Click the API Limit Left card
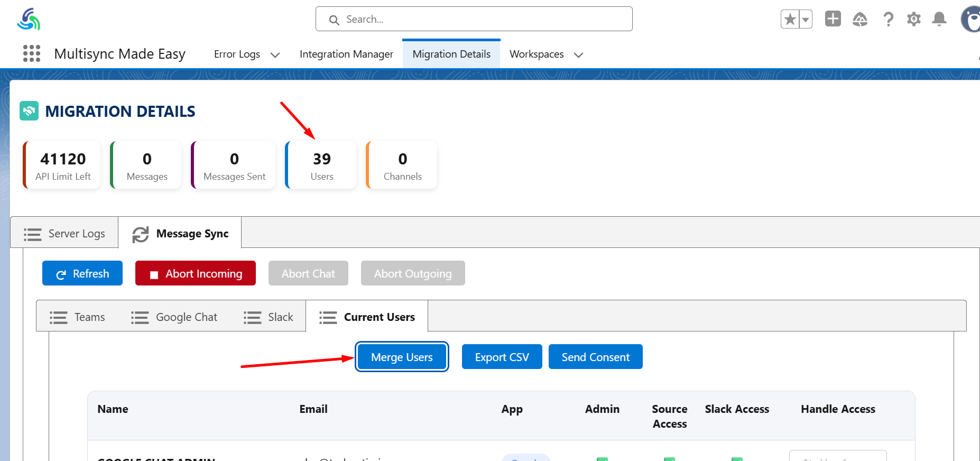 click(x=62, y=165)
